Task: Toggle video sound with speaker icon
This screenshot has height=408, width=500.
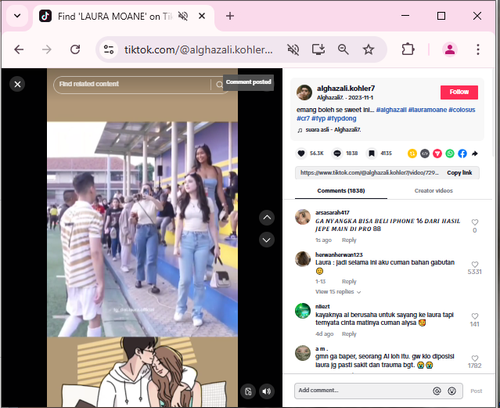Action: point(266,391)
